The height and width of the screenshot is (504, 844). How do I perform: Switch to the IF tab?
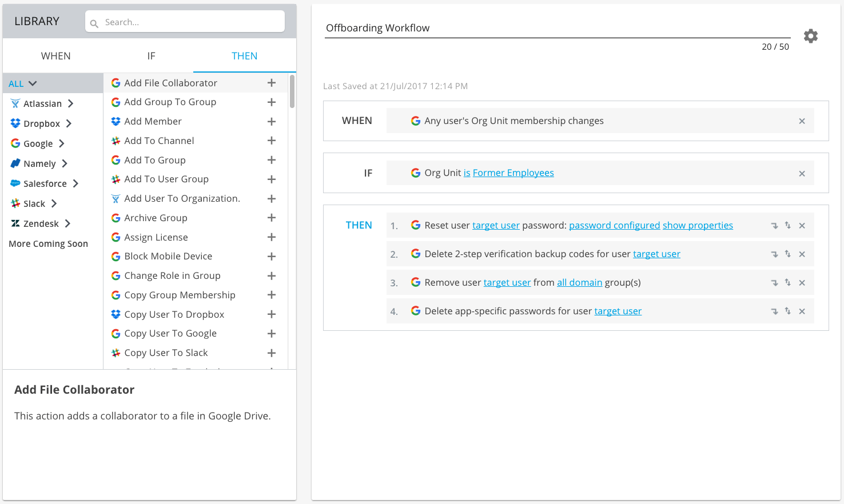pos(151,56)
